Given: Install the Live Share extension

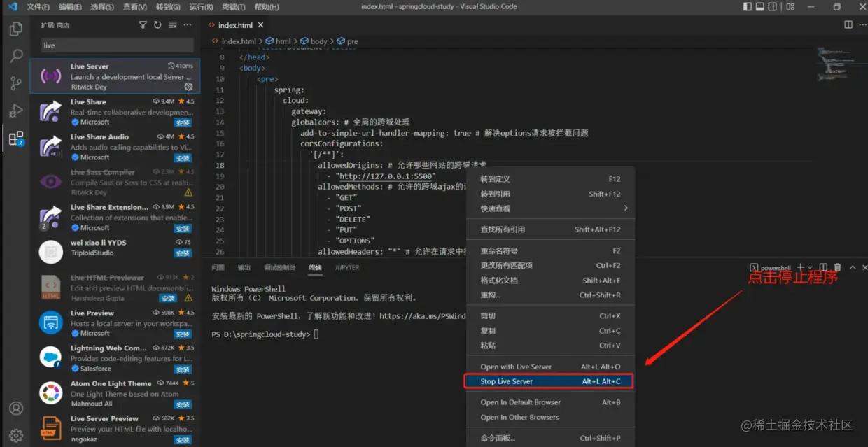Looking at the screenshot, I should click(183, 122).
